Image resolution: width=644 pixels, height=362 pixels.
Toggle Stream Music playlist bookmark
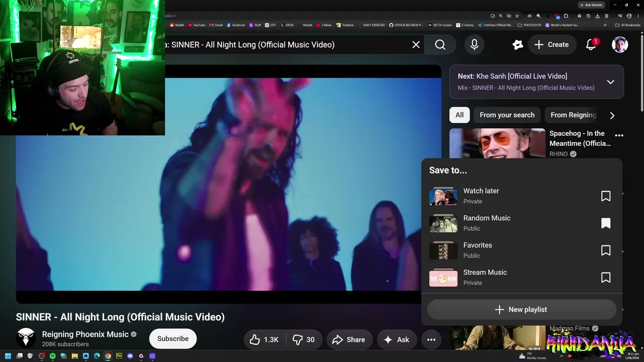pos(606,278)
